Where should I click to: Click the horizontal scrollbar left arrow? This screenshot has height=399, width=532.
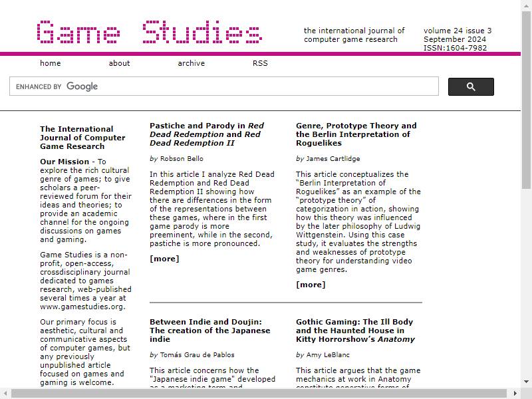[5, 394]
